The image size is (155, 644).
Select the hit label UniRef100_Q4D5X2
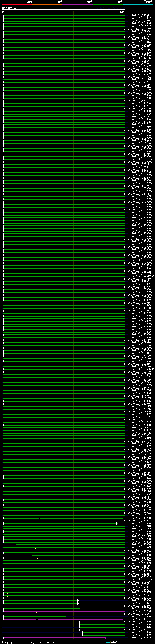[x=139, y=569]
